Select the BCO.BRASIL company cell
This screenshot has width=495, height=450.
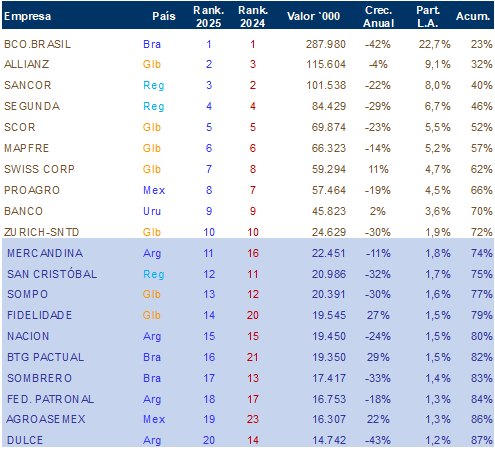pyautogui.click(x=37, y=44)
